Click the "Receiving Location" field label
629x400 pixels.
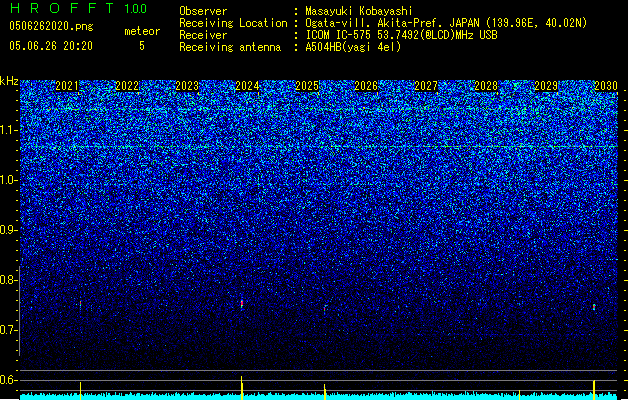[x=233, y=23]
